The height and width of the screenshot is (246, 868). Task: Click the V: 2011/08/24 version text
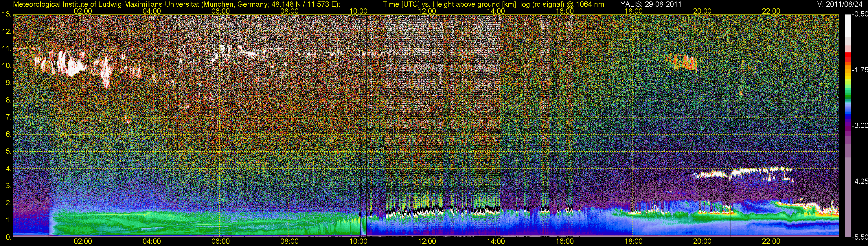(x=841, y=4)
